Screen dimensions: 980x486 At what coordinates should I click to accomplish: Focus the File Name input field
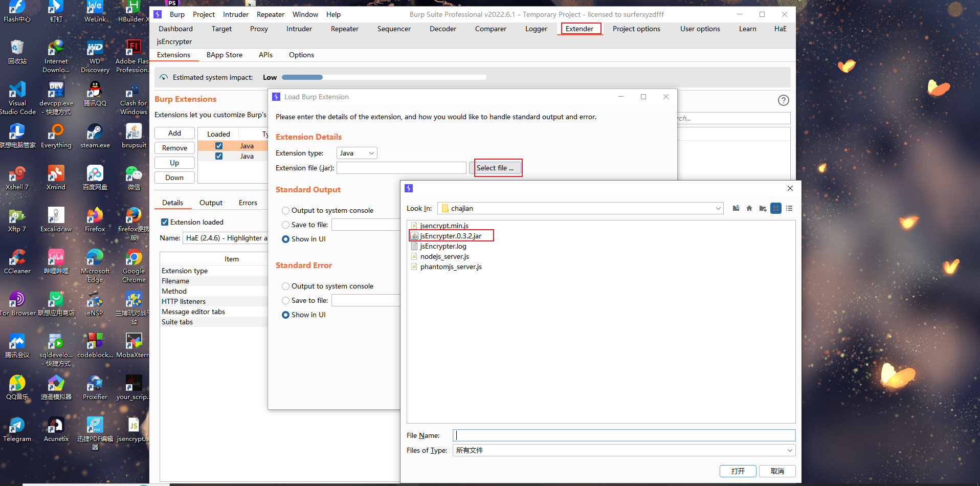coord(624,435)
